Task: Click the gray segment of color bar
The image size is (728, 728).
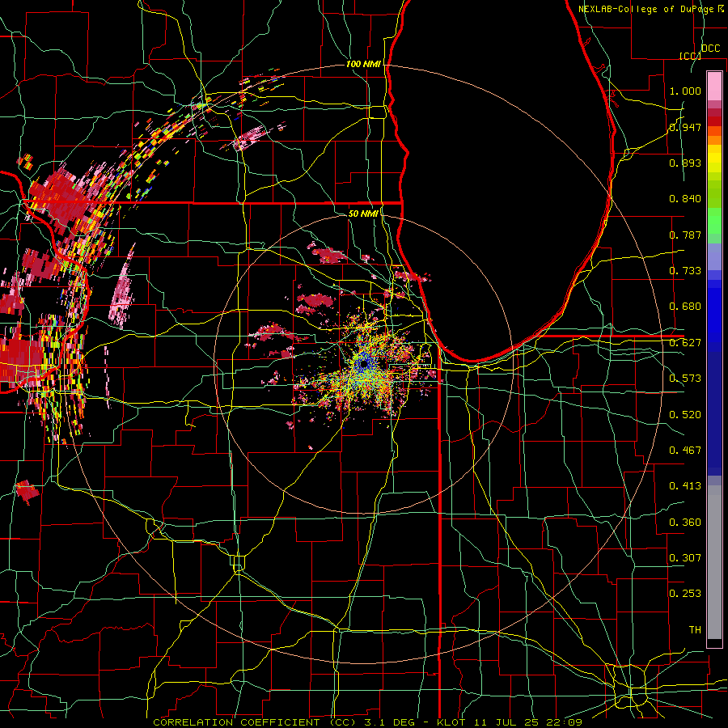Action: point(714,562)
